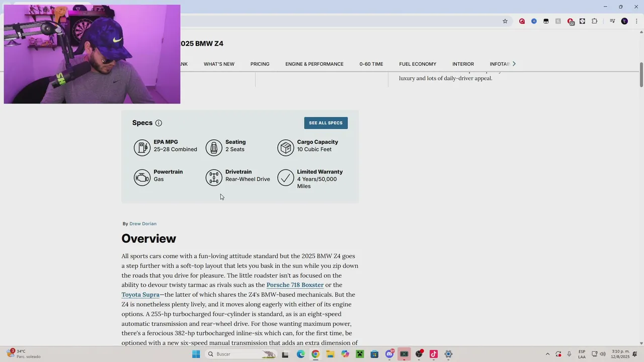Switch the ESP LAA keyboard language

click(x=582, y=354)
